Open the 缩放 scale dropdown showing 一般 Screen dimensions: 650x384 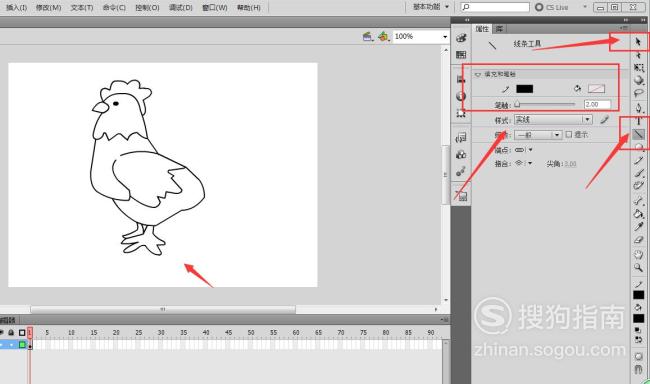[x=538, y=135]
